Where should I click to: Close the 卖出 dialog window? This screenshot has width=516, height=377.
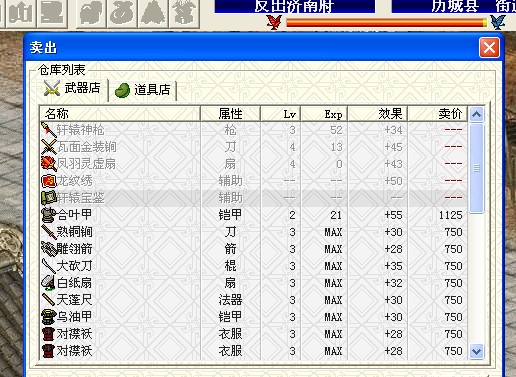click(x=489, y=48)
